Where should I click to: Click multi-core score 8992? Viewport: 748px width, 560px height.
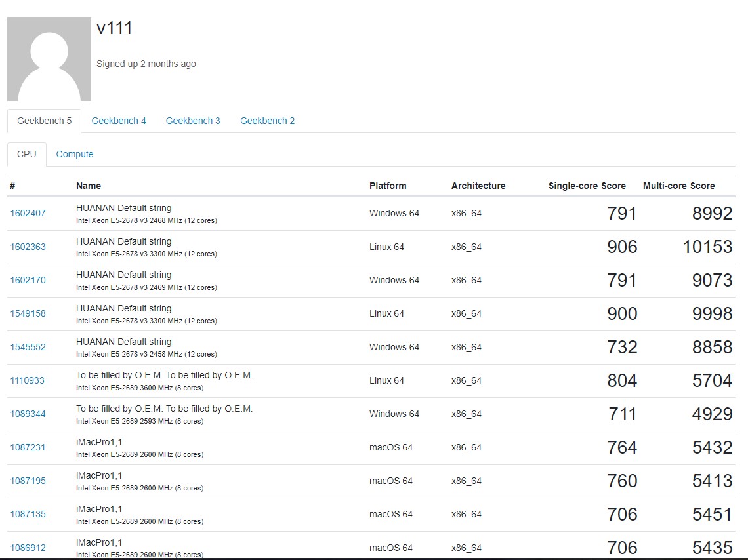pyautogui.click(x=712, y=213)
